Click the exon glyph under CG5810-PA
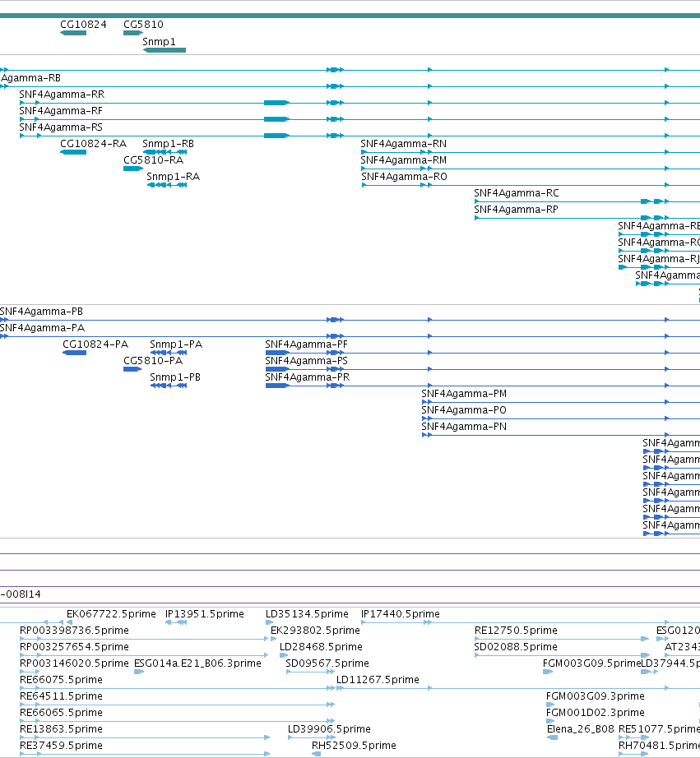700x758 pixels. 132,369
